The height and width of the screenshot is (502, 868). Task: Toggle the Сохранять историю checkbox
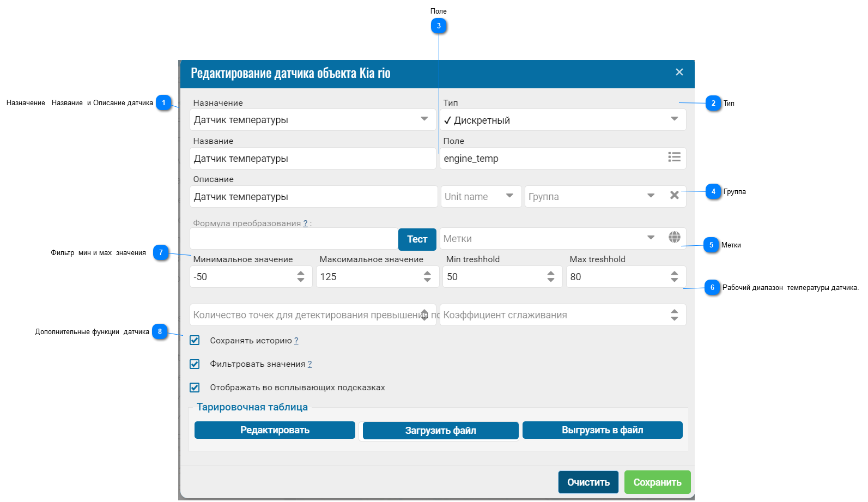coord(195,340)
